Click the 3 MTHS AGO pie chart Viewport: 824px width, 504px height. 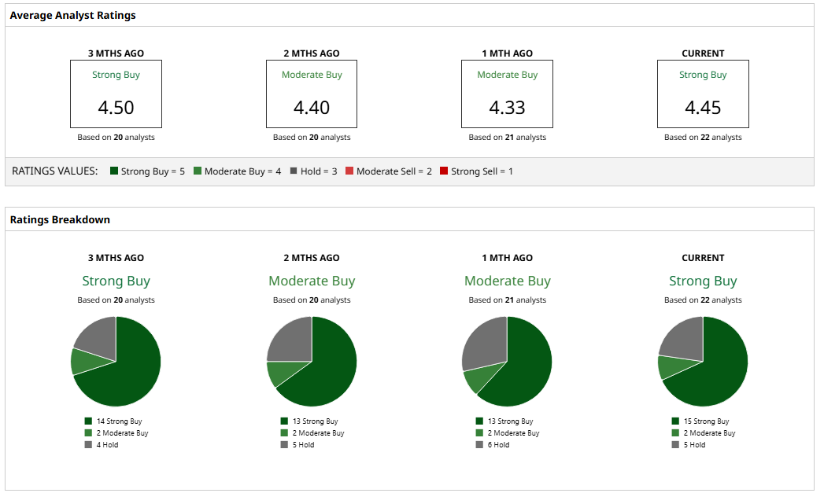click(116, 361)
